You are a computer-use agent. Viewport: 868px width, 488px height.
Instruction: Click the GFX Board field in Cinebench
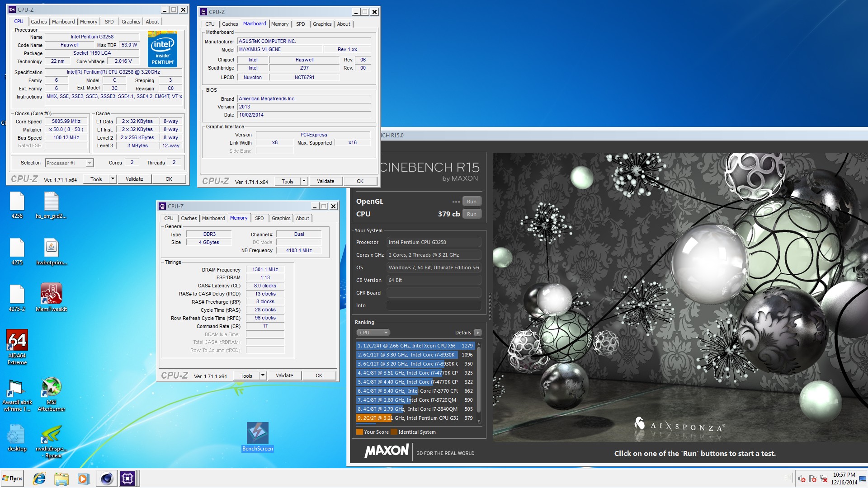434,293
